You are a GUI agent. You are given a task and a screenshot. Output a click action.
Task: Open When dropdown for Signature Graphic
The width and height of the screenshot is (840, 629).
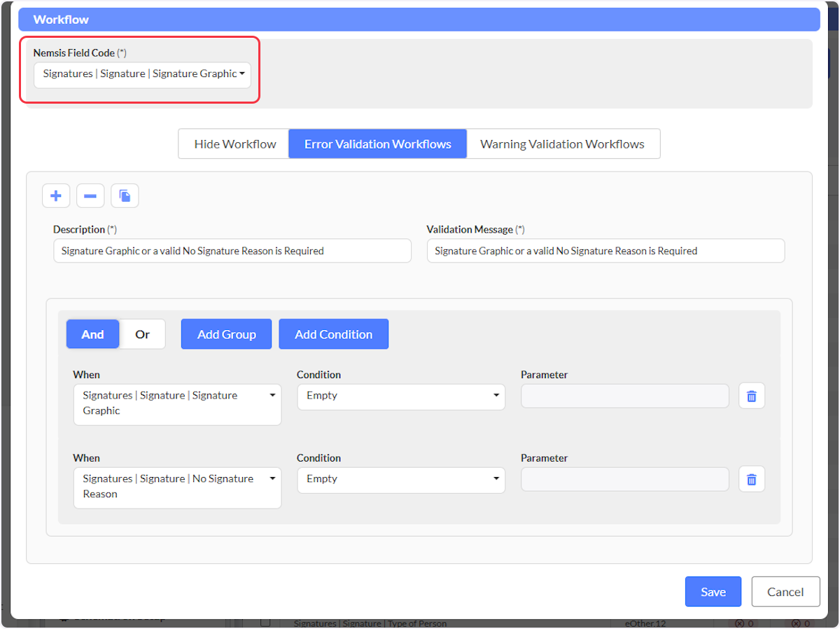[x=177, y=404]
